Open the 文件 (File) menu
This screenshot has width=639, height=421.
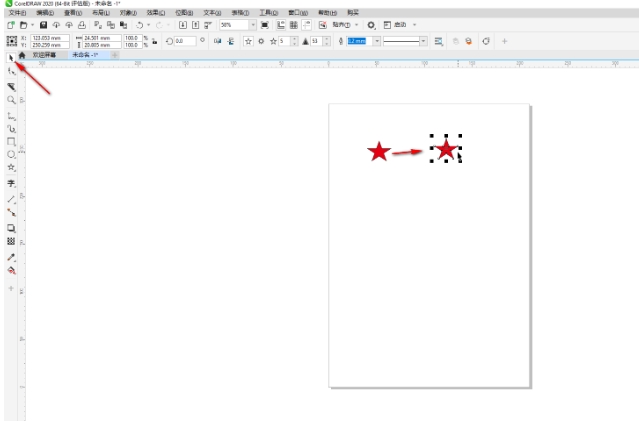[x=16, y=13]
